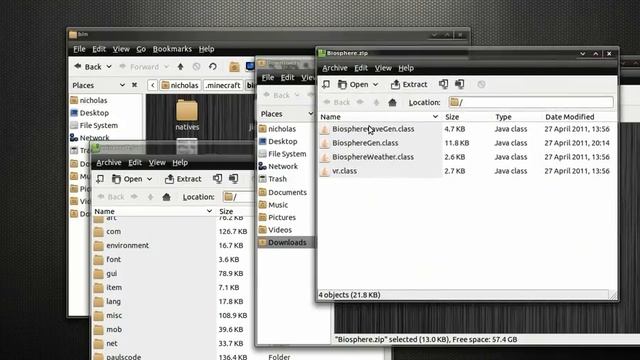Sort by Date Modified column in Biosphere.zip
This screenshot has width=640, height=360.
(569, 117)
